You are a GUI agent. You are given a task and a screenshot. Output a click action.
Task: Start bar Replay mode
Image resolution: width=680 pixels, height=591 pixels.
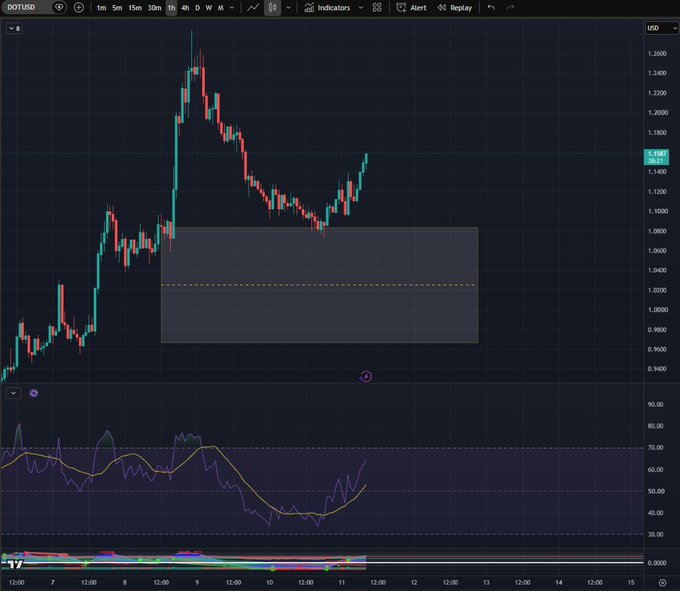click(454, 7)
